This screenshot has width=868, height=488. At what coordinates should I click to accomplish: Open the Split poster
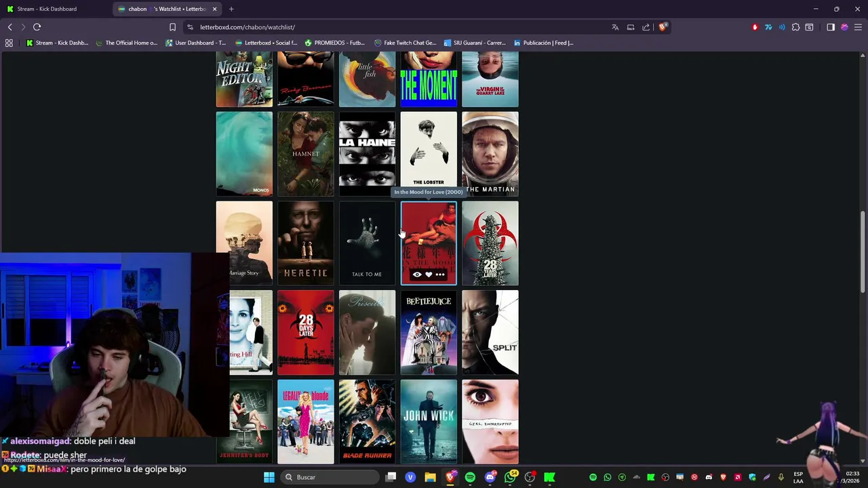(490, 333)
